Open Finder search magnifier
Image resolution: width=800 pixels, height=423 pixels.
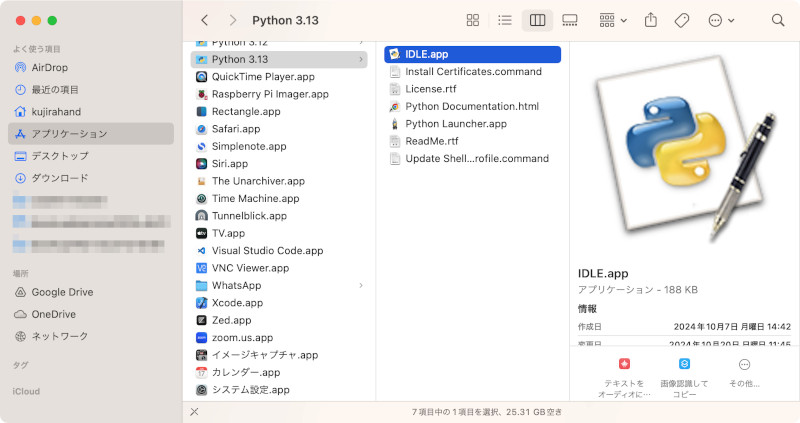(x=778, y=20)
